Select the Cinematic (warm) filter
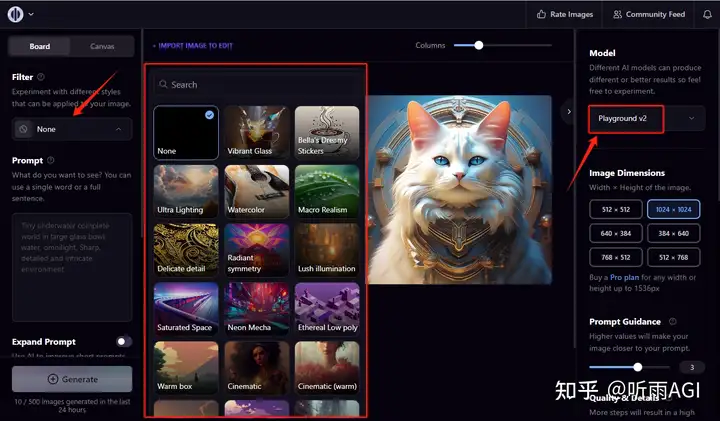This screenshot has width=720, height=421. click(x=327, y=368)
